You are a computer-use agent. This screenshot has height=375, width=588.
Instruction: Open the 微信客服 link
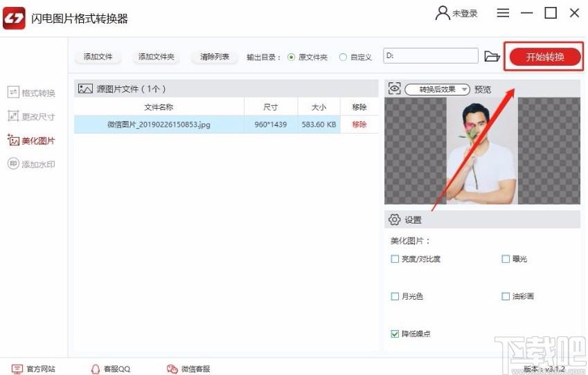click(x=188, y=369)
